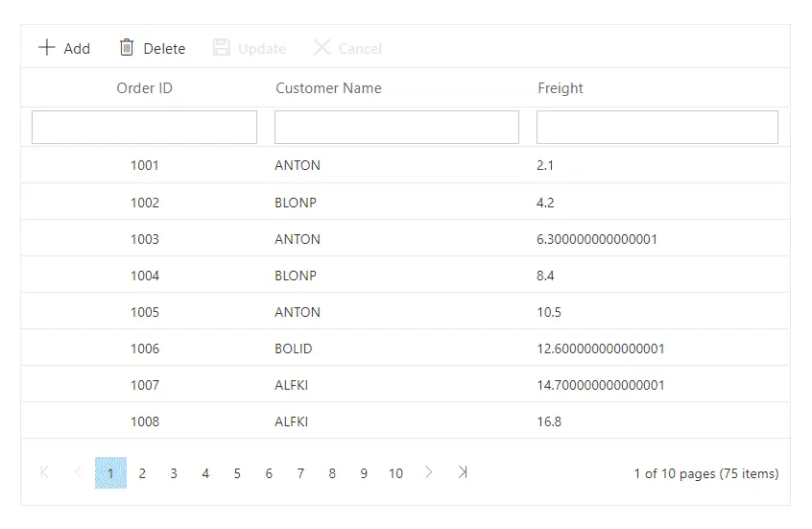Viewport: 812px width, 529px height.
Task: Click freight value 2.1
Action: (545, 165)
